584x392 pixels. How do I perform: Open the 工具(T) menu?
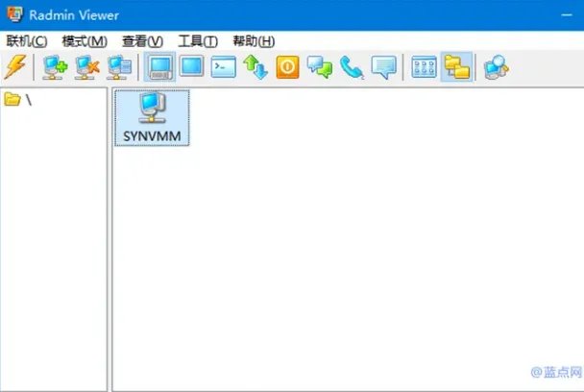(197, 41)
